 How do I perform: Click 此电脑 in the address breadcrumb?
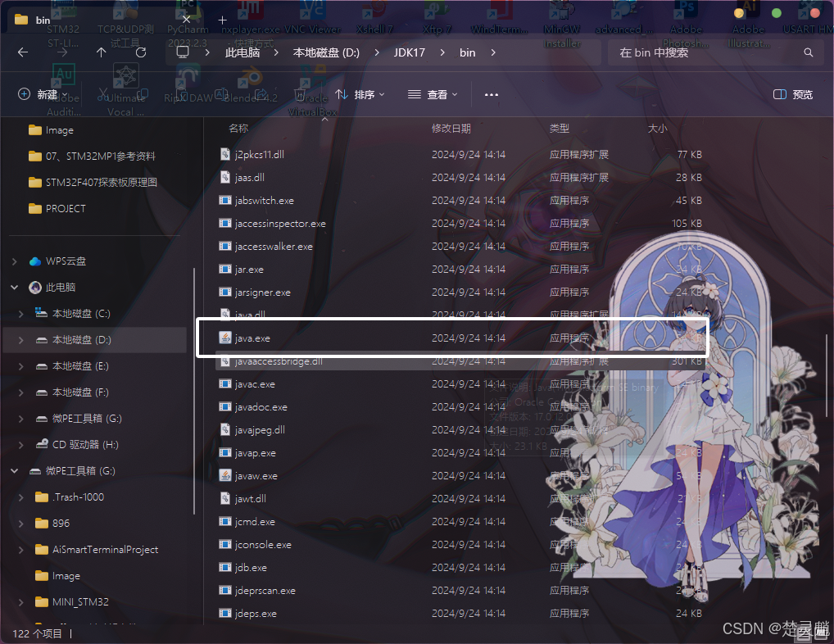[242, 52]
